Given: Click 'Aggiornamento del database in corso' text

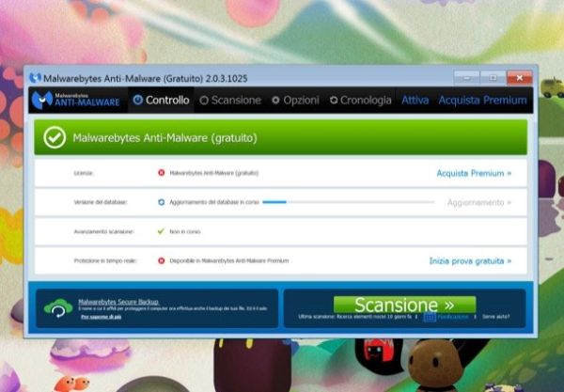Looking at the screenshot, I should pos(214,202).
